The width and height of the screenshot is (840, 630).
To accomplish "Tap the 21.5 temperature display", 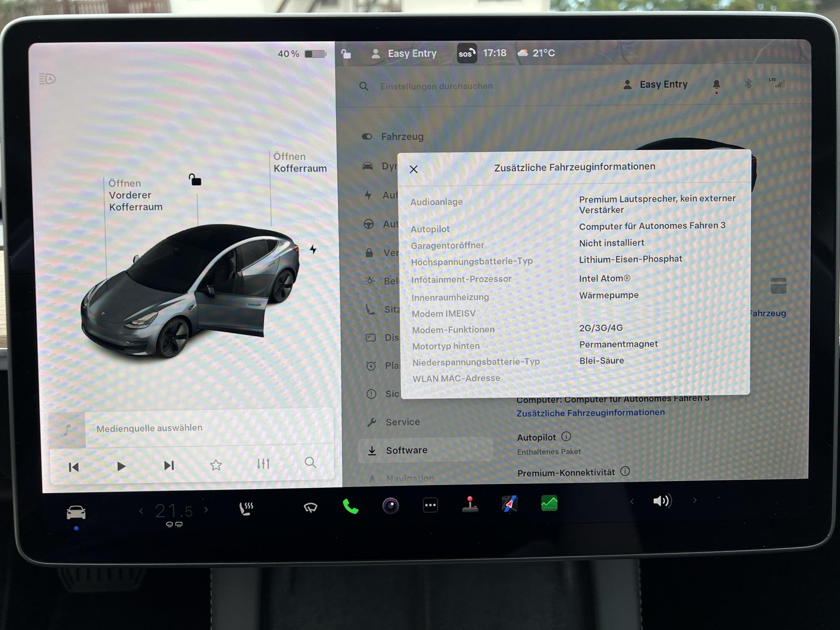I will pyautogui.click(x=174, y=511).
